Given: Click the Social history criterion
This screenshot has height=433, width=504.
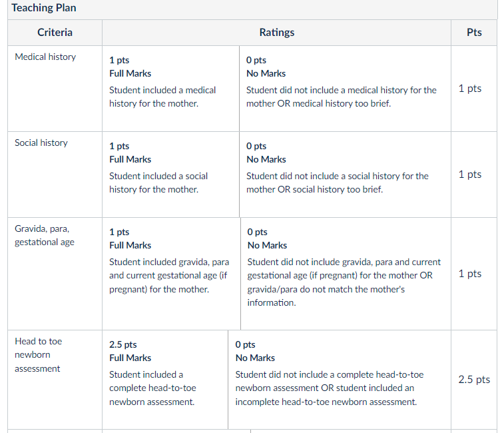Looking at the screenshot, I should pos(41,143).
